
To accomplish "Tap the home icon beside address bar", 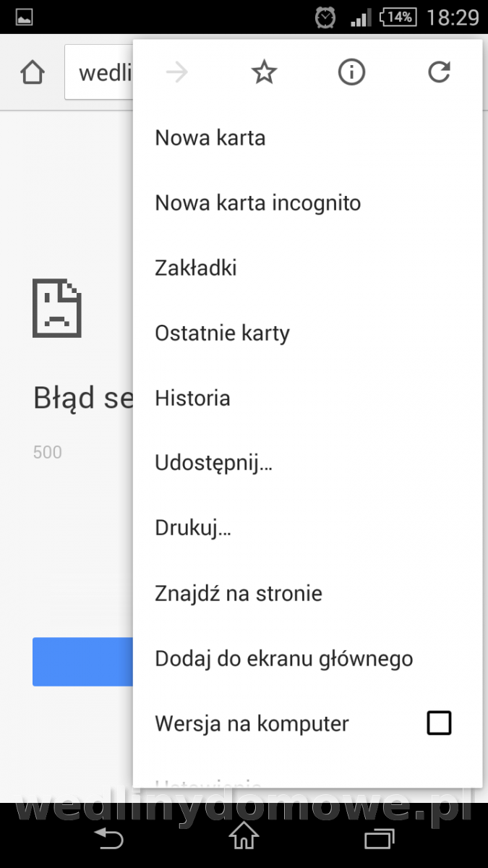I will pos(33,72).
